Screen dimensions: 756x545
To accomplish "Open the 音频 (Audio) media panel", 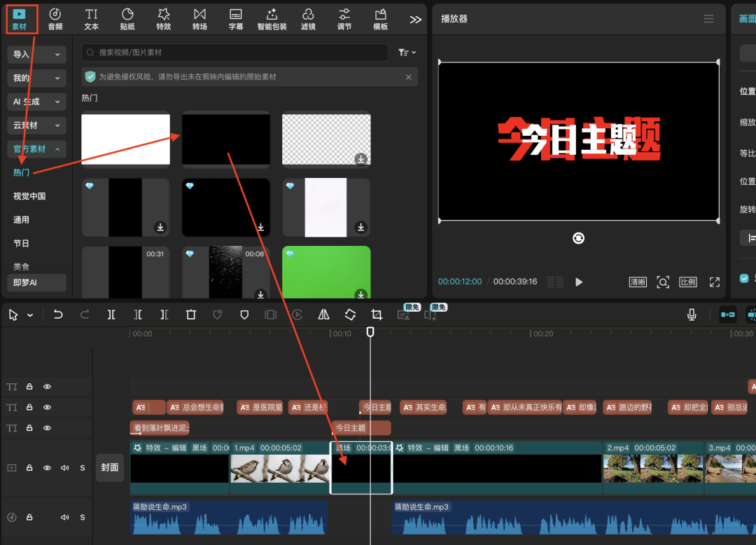I will (x=55, y=19).
